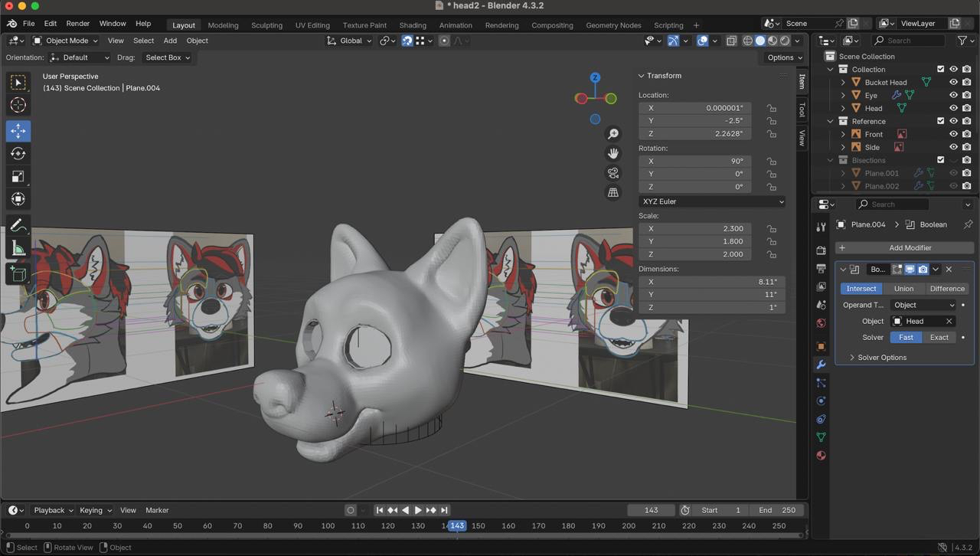Choose the Annotate pencil tool
The image size is (980, 556).
coord(18,225)
